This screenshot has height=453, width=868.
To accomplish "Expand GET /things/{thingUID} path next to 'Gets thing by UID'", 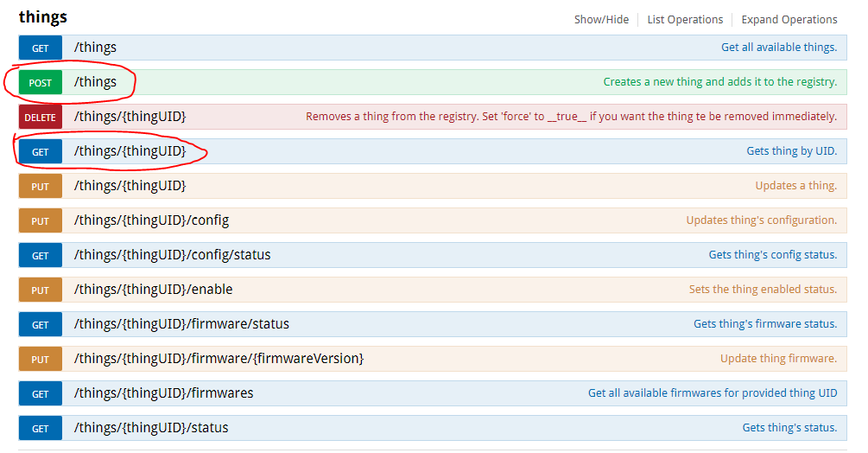I will pos(130,151).
